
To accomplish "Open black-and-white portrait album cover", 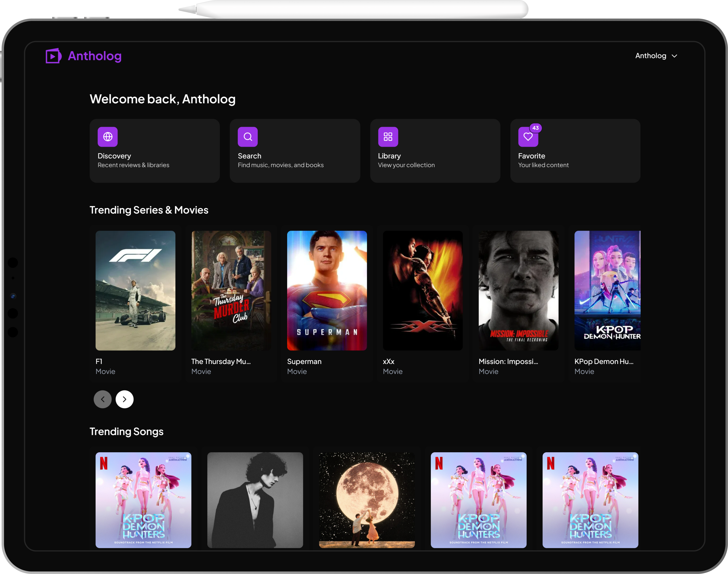I will click(255, 500).
